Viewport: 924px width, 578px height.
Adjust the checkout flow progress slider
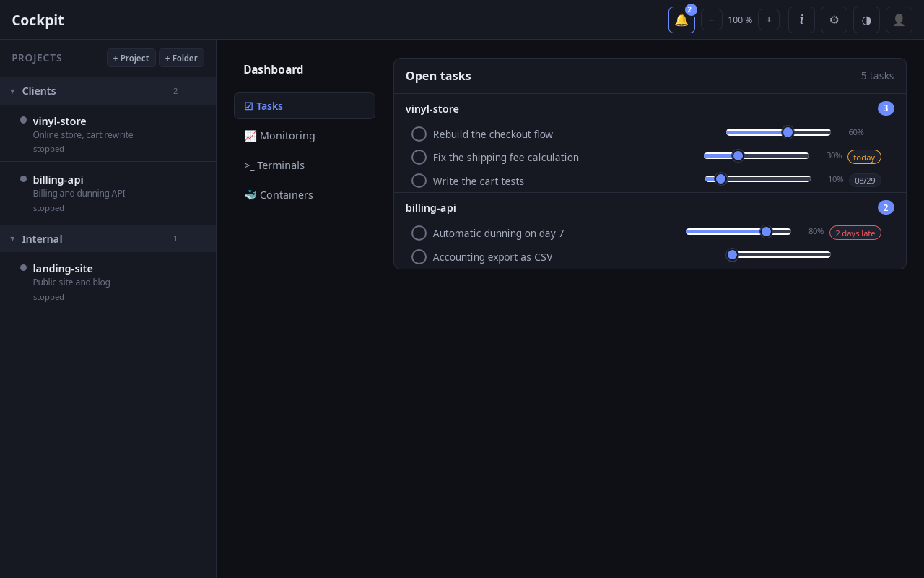point(778,132)
